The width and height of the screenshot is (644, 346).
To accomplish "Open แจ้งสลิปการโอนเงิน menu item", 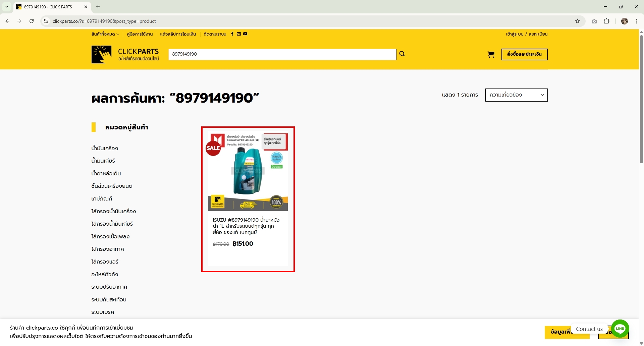I will point(178,34).
